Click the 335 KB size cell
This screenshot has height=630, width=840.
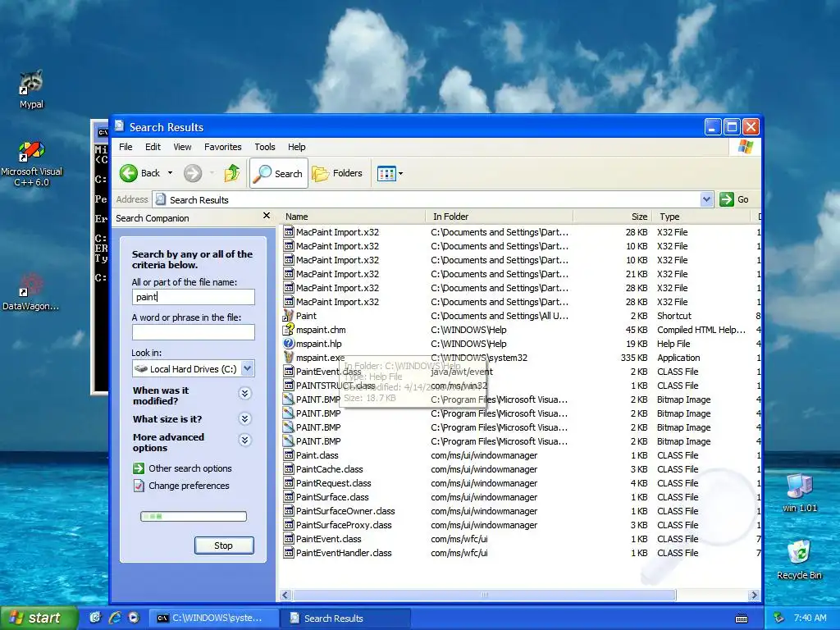(634, 358)
